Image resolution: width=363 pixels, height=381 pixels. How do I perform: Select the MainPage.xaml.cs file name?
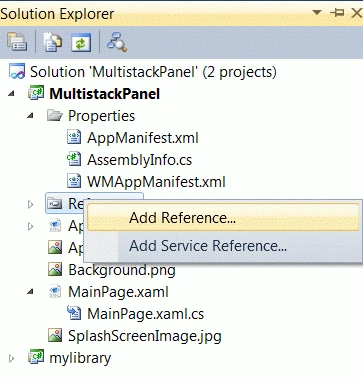146,314
